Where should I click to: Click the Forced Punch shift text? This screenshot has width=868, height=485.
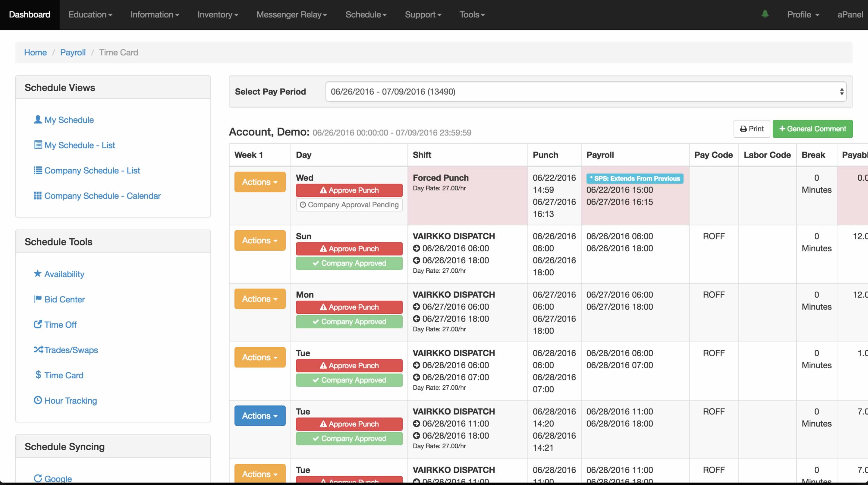point(441,177)
